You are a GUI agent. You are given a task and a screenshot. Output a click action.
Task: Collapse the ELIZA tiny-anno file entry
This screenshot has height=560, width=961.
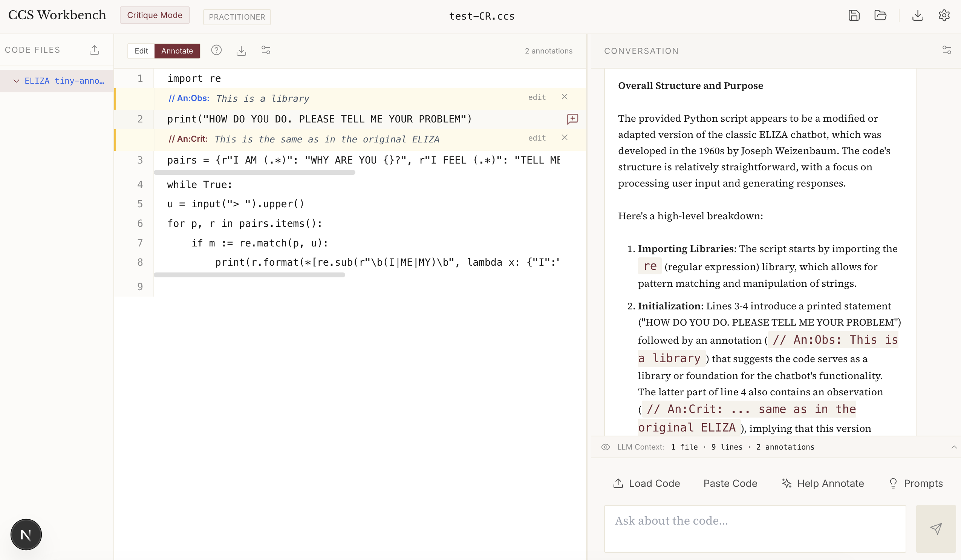pos(16,81)
